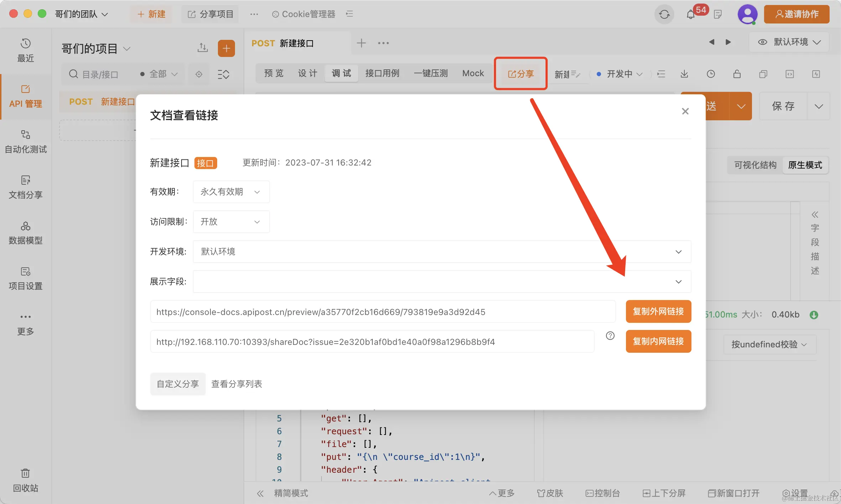This screenshot has width=841, height=504.
Task: Click the download icon in toolbar
Action: coord(684,74)
